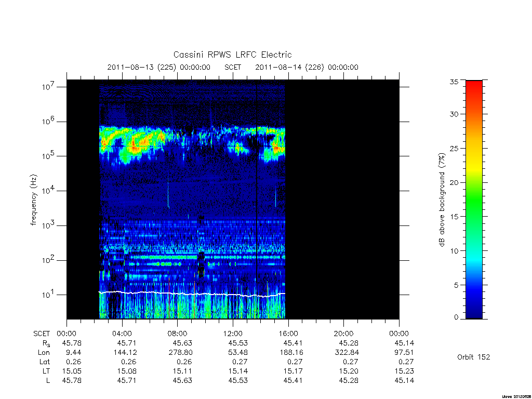Click the 'LT' row label
Viewport: 532px width, 399px height.
(46, 371)
